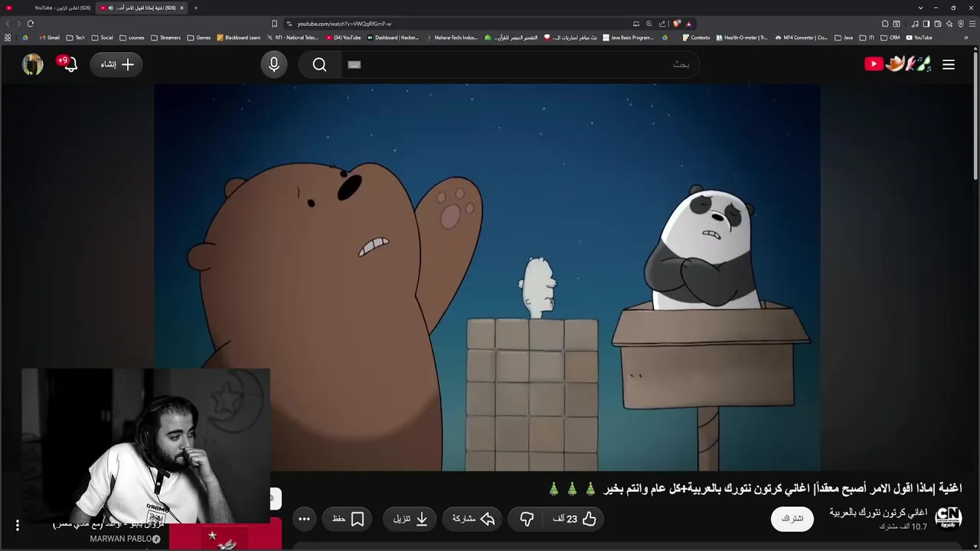The height and width of the screenshot is (551, 980).
Task: Open the Gmail bookmark
Action: point(50,37)
